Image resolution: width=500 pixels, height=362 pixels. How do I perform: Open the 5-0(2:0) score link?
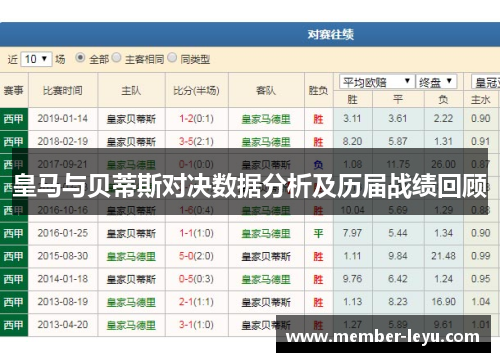(x=196, y=256)
